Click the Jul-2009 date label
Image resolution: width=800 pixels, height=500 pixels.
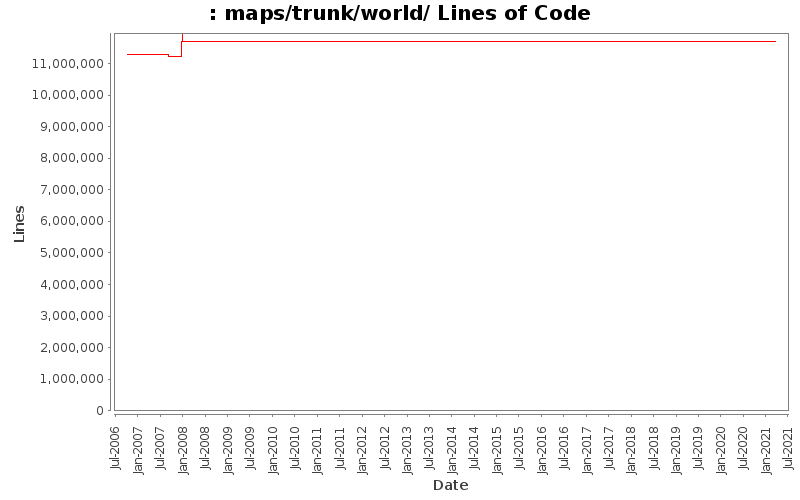[250, 448]
